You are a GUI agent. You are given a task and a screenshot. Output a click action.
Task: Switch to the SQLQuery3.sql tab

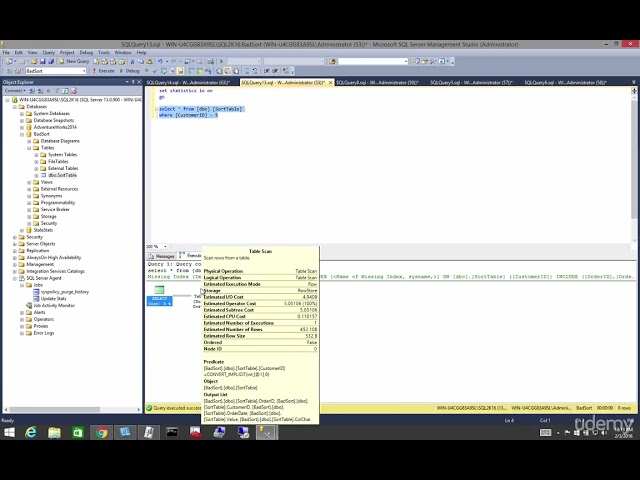471,82
